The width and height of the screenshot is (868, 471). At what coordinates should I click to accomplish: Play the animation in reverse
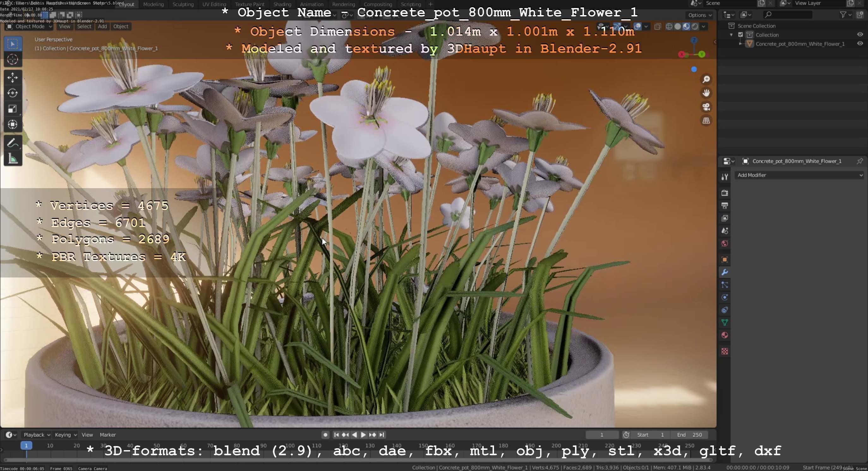point(354,435)
